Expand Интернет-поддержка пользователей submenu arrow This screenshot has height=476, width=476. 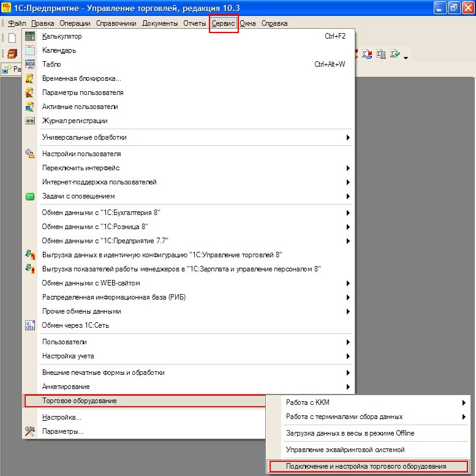click(x=348, y=182)
